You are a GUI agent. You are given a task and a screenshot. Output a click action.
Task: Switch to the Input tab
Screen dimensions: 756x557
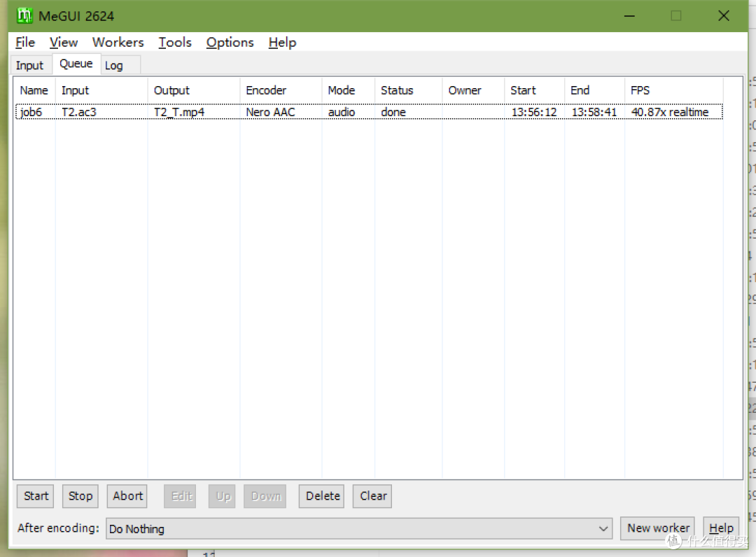[30, 65]
